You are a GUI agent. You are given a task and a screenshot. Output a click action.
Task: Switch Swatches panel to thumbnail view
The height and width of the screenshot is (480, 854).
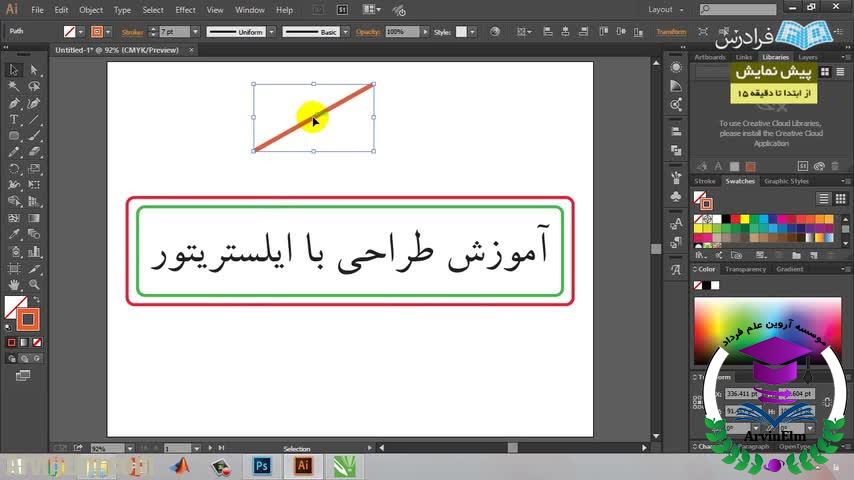click(840, 198)
